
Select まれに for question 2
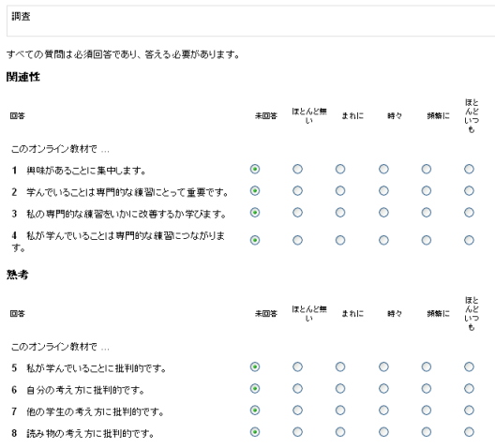point(340,191)
